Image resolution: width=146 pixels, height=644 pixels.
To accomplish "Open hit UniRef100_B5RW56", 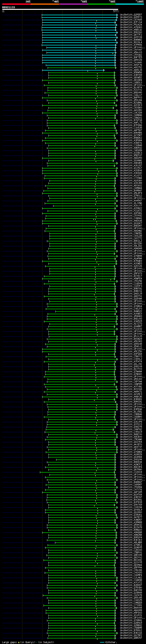I will coord(131,73).
